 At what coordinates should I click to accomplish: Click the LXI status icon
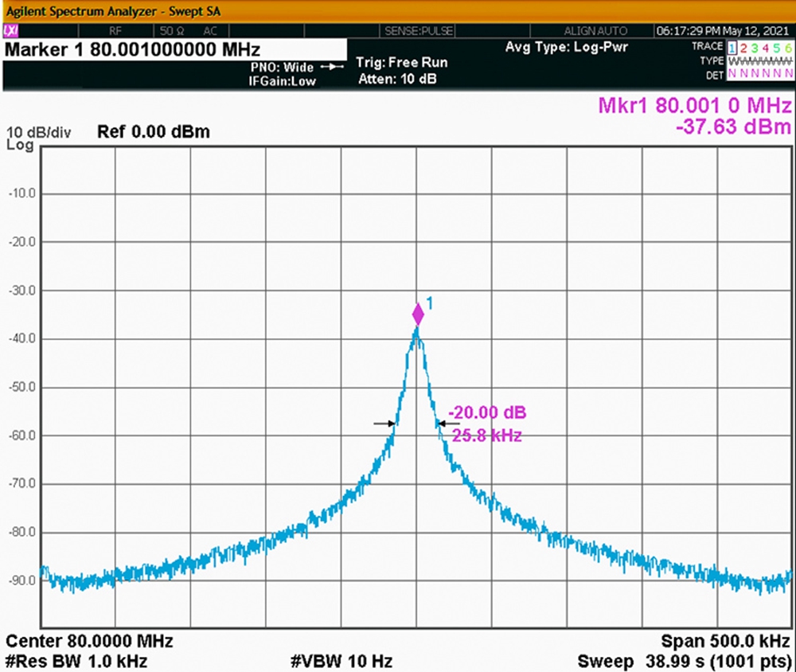(x=10, y=31)
